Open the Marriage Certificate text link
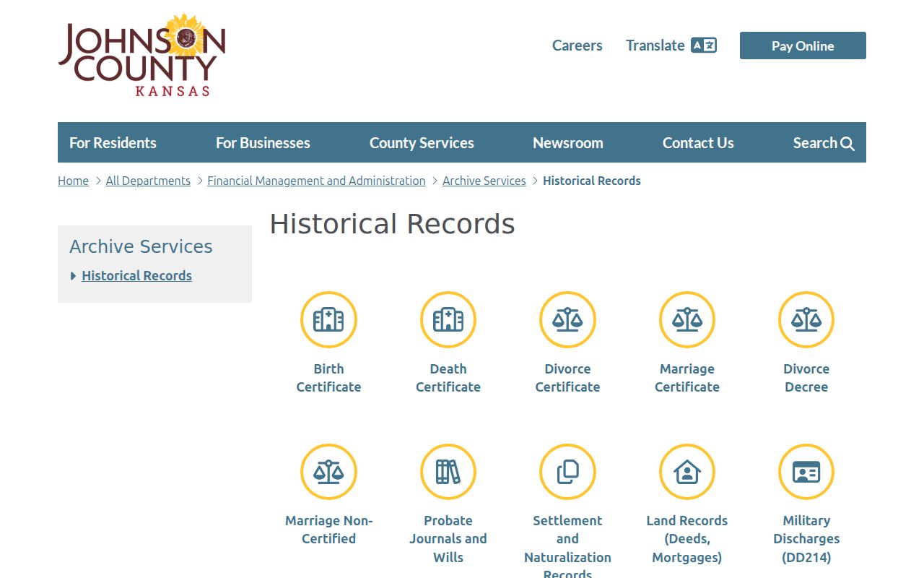This screenshot has height=578, width=924. click(687, 378)
